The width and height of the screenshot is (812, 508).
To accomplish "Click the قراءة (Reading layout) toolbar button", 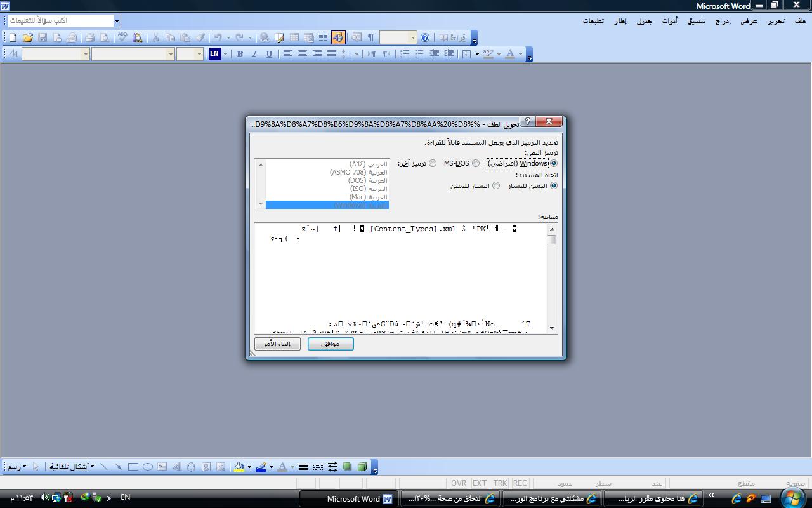I will [452, 37].
